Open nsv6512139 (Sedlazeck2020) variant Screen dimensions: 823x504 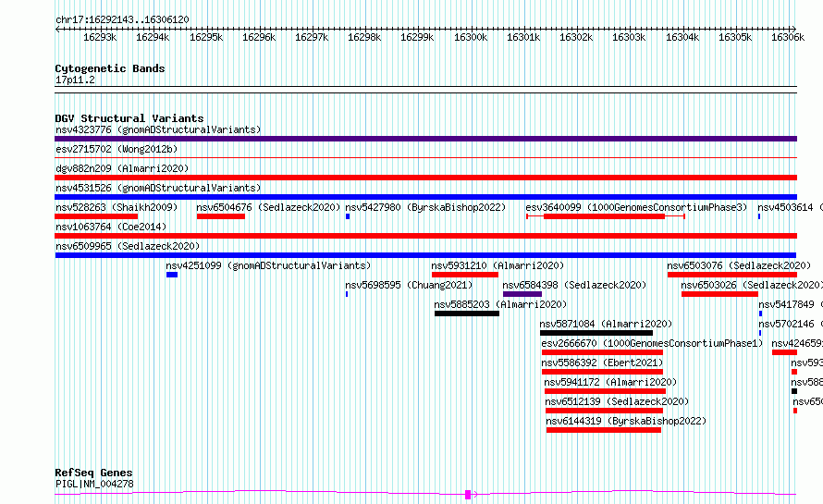[x=617, y=401]
